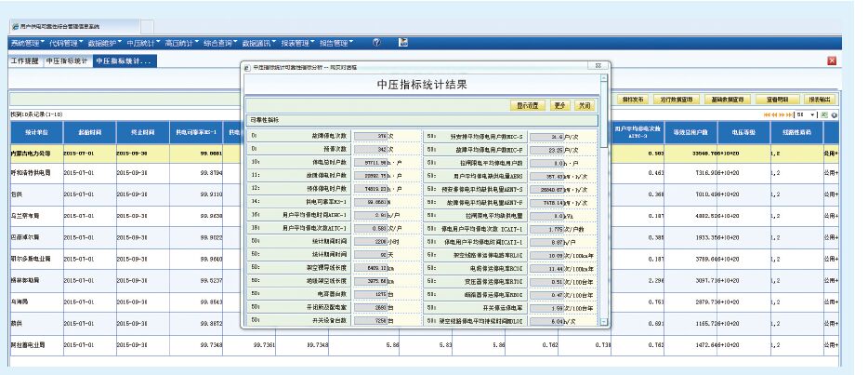Image resolution: width=868 pixels, height=375 pixels.
Task: Switch to the 工作提醒 tab
Action: 25,60
